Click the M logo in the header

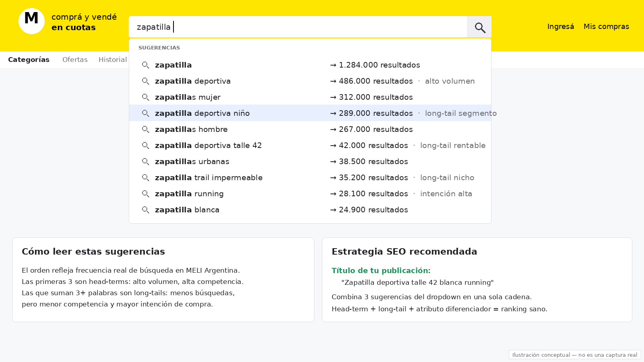click(31, 21)
